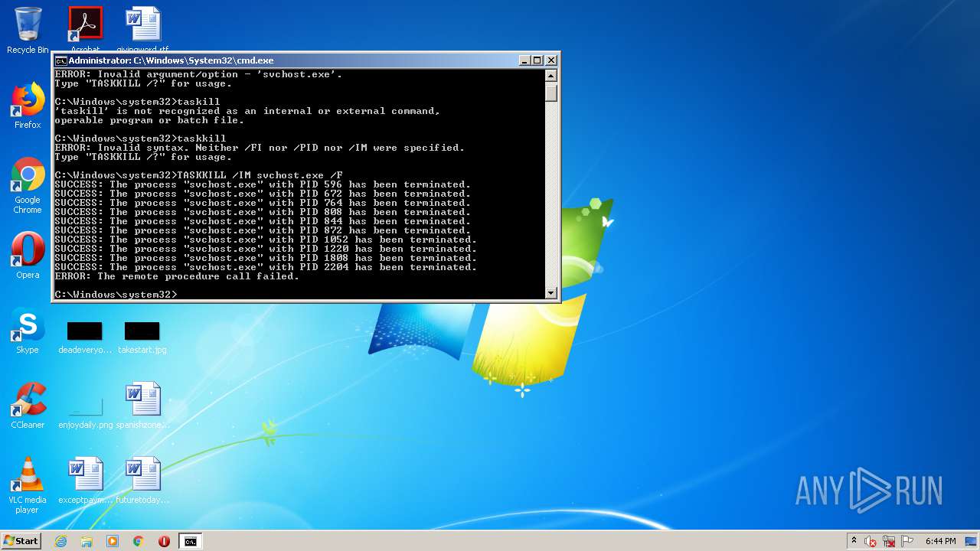Click 'ERROR: Invalid syntax' message line
This screenshot has height=551, width=980.
[260, 148]
